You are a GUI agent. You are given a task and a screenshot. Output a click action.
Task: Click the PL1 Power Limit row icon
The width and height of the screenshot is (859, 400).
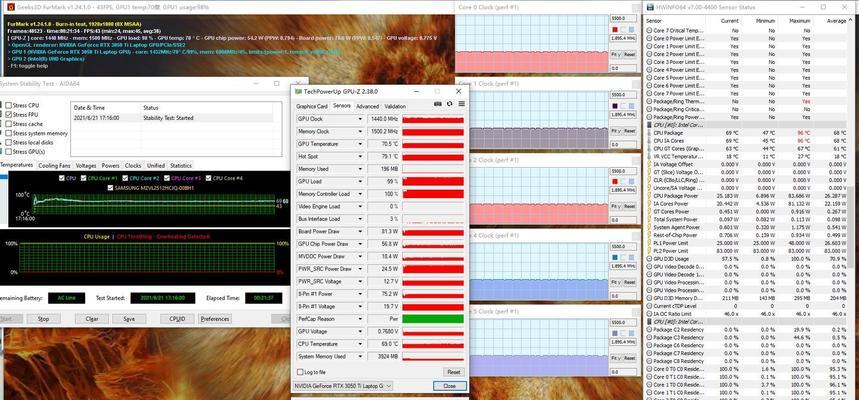click(x=649, y=243)
